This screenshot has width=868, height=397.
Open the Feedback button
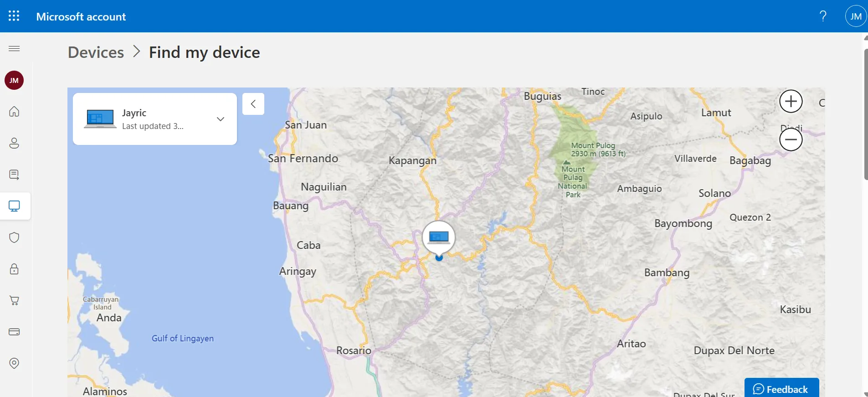coord(782,388)
